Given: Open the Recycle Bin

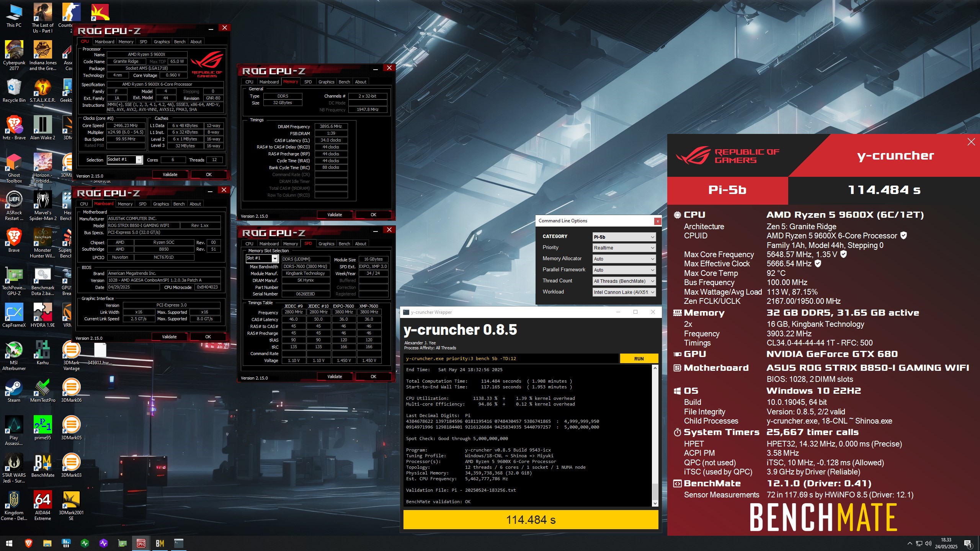Looking at the screenshot, I should [14, 91].
